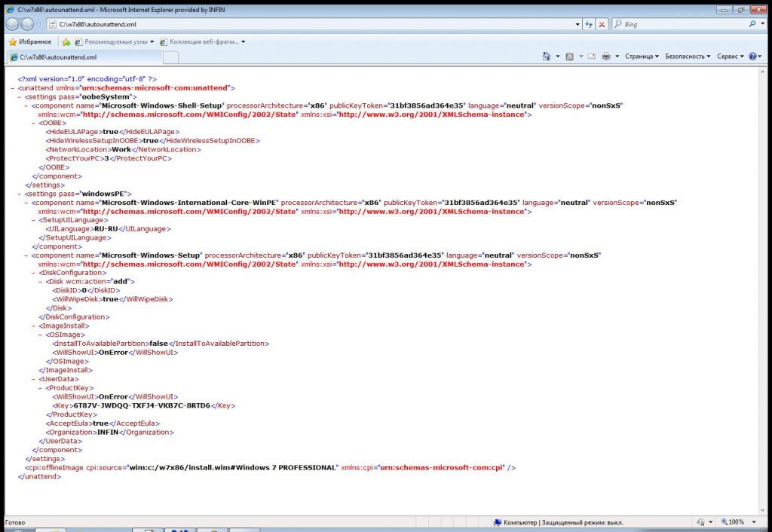
Task: Focus the address bar showing C:\w7x86\autounattend.xml
Action: pos(315,24)
